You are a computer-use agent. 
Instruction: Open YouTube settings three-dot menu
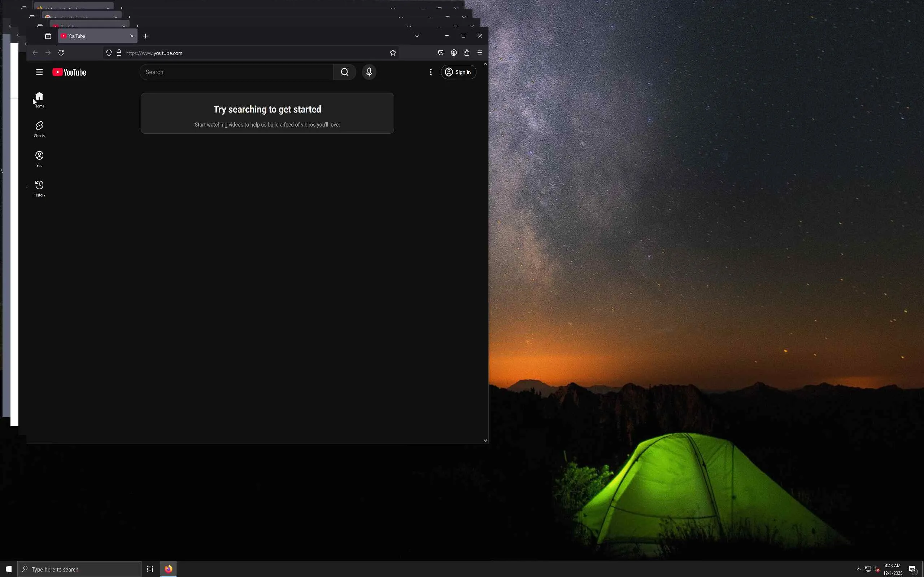coord(431,72)
